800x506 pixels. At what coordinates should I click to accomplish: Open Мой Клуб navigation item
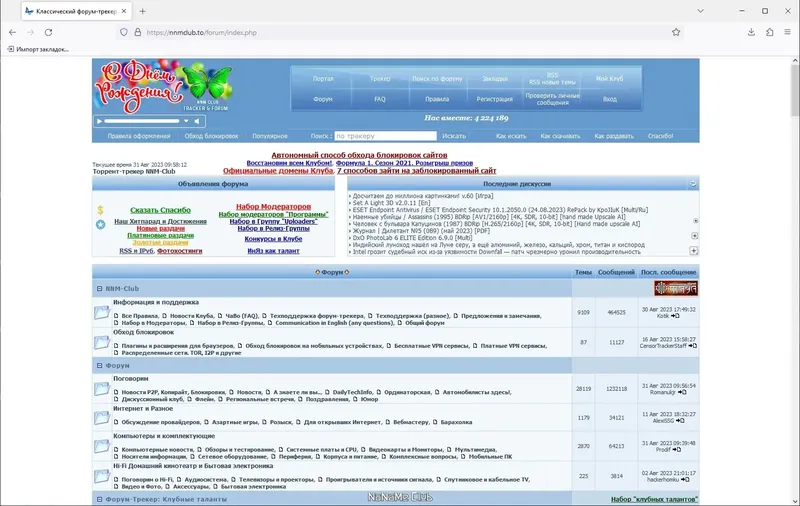609,79
